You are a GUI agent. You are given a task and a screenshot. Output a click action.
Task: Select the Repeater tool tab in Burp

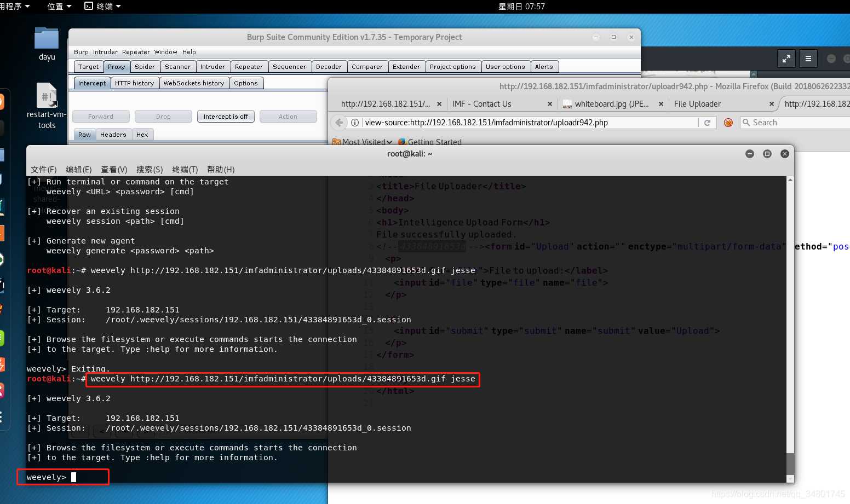click(249, 67)
